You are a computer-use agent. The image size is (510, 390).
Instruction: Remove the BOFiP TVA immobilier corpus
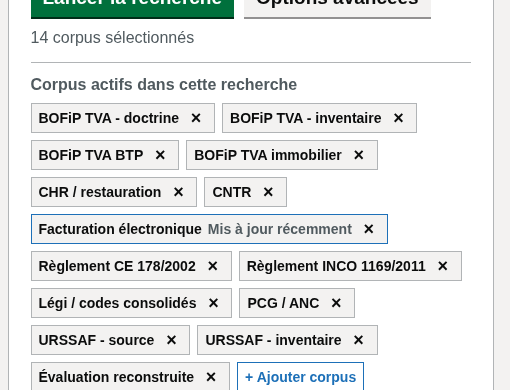pos(359,155)
